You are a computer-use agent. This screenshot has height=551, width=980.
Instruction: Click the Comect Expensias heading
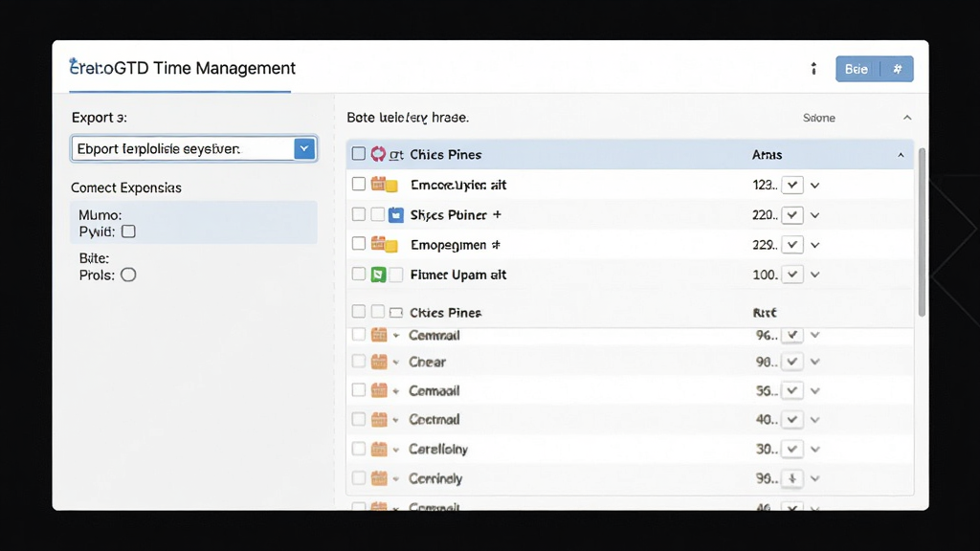coord(126,188)
